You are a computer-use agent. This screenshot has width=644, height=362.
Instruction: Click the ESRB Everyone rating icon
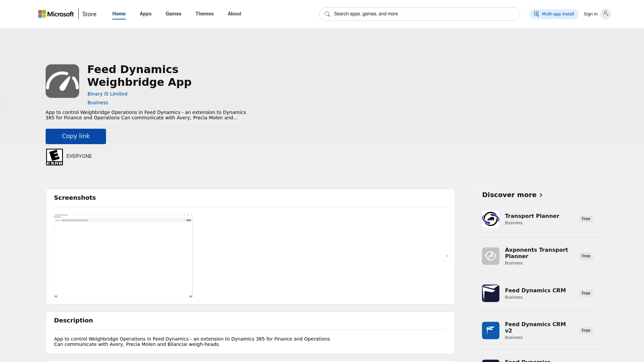click(54, 157)
